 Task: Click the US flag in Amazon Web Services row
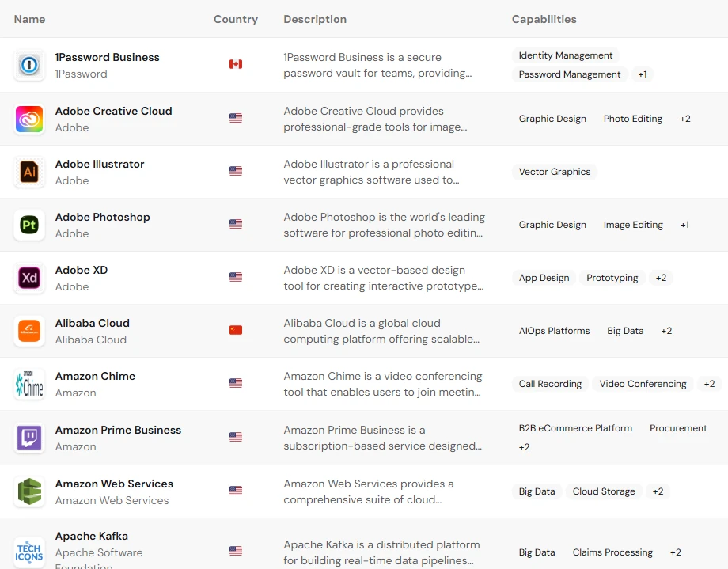tap(236, 491)
